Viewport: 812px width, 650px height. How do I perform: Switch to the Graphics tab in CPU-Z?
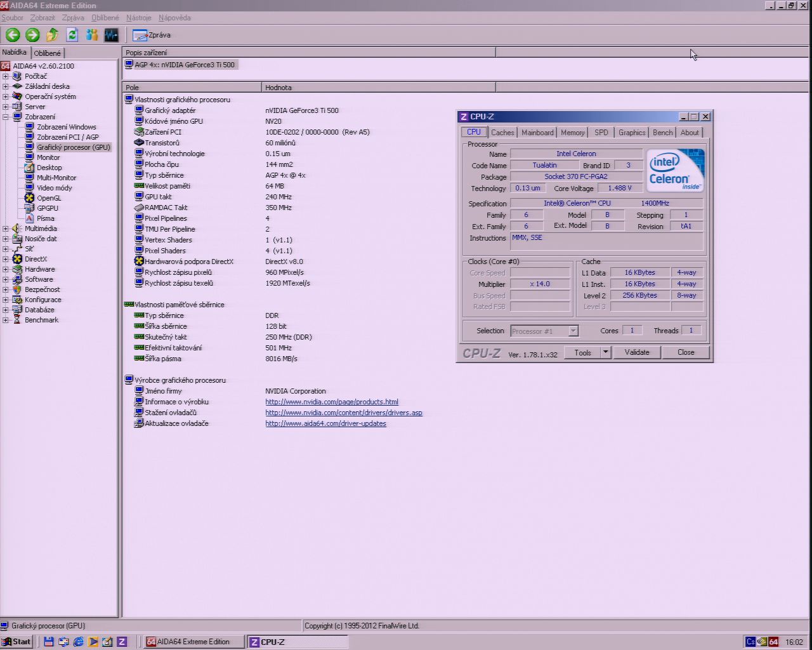pos(632,133)
